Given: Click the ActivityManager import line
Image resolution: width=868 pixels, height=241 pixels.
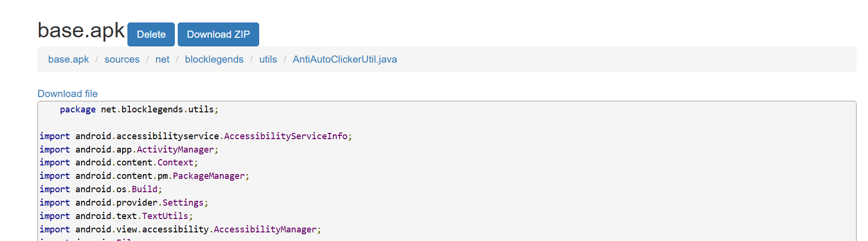Looking at the screenshot, I should pyautogui.click(x=129, y=150).
